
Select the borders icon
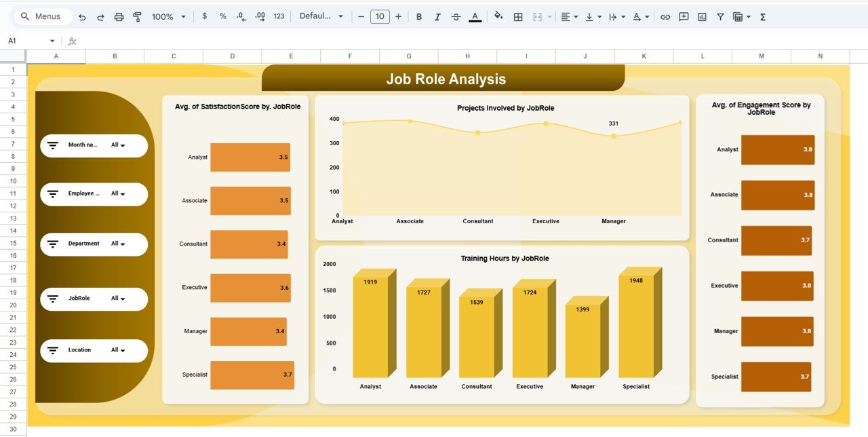coord(517,16)
